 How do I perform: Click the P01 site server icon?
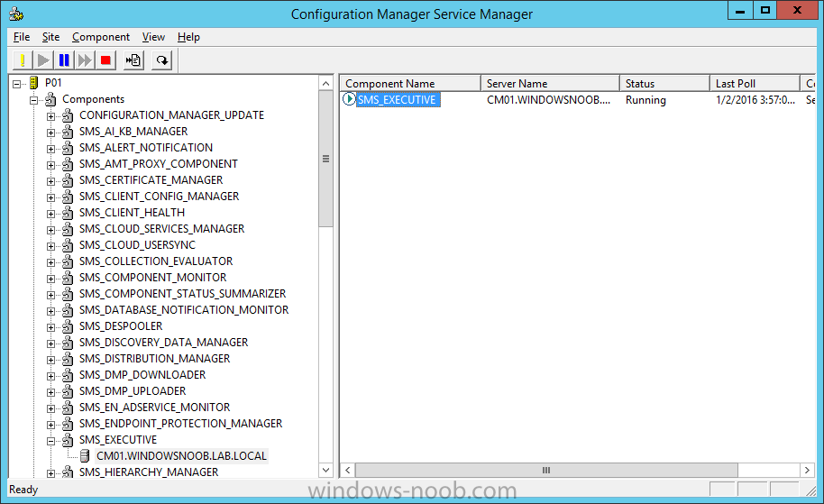34,83
